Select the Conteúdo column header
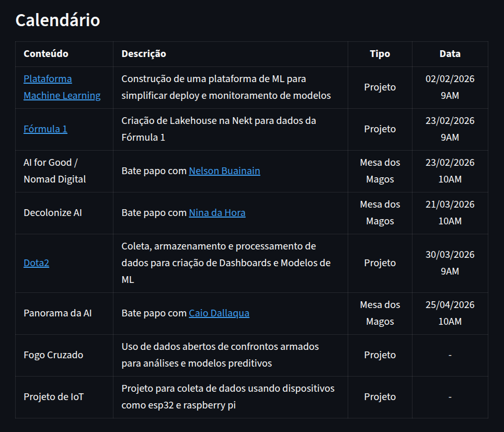The height and width of the screenshot is (432, 504). coord(46,54)
